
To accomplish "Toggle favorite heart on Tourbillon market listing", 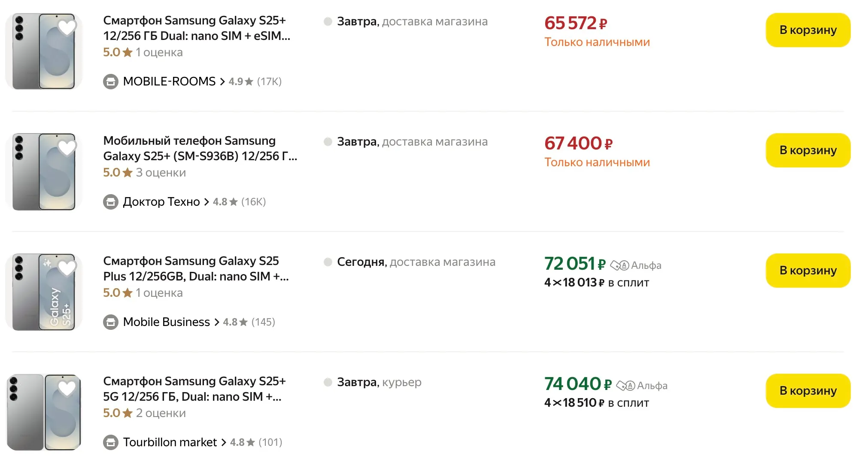I will (67, 389).
